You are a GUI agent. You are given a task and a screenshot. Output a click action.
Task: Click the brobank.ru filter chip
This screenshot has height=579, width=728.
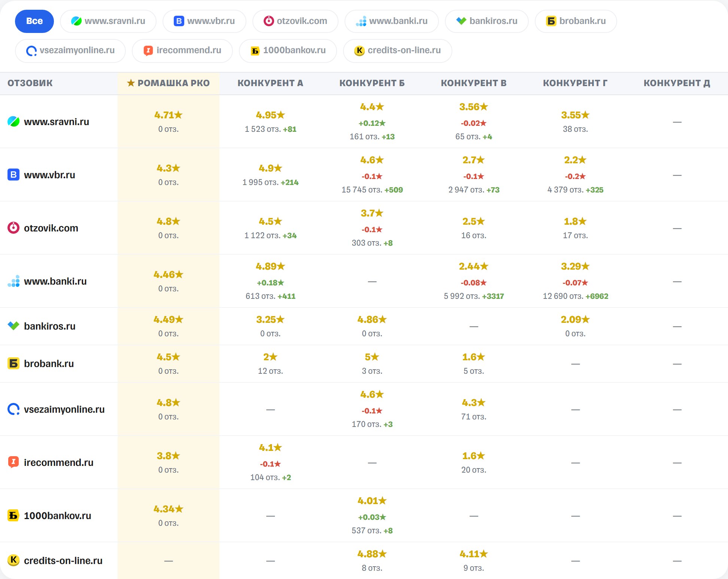pos(576,21)
